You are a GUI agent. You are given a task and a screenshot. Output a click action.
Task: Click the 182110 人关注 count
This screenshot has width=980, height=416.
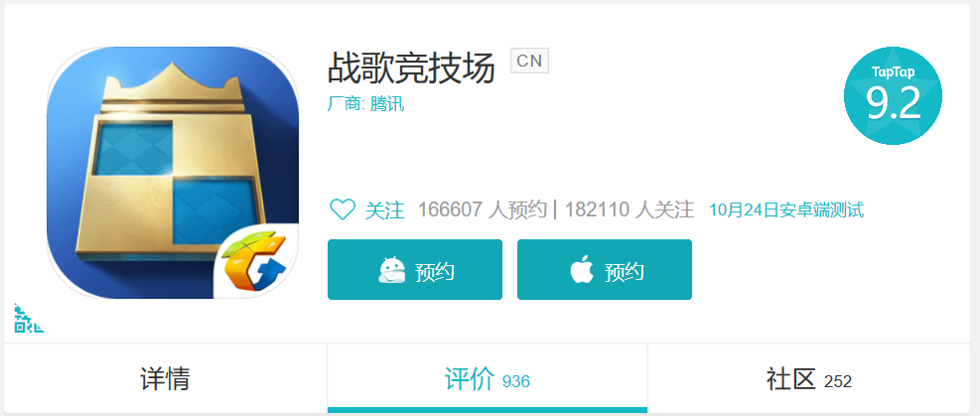coord(630,209)
